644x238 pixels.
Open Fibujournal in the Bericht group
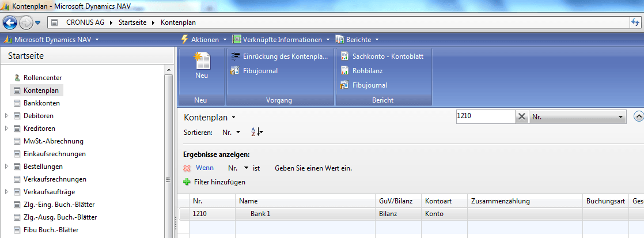[x=364, y=85]
